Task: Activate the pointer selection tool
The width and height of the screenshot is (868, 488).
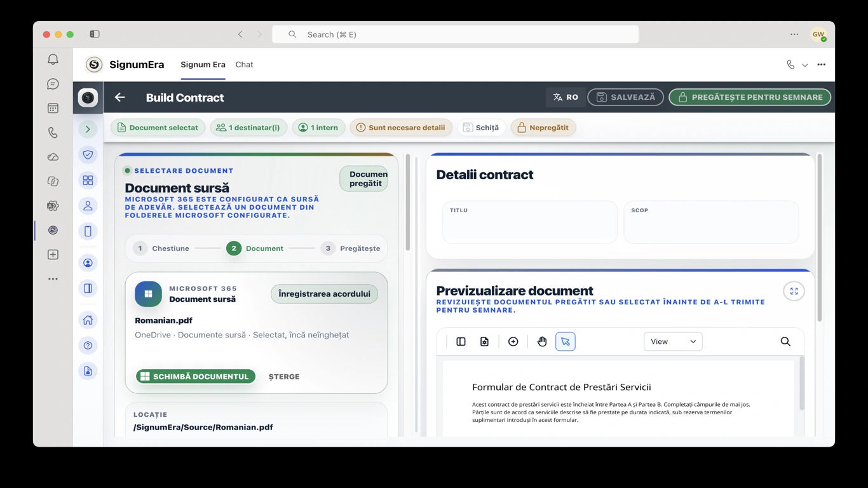Action: pyautogui.click(x=566, y=342)
